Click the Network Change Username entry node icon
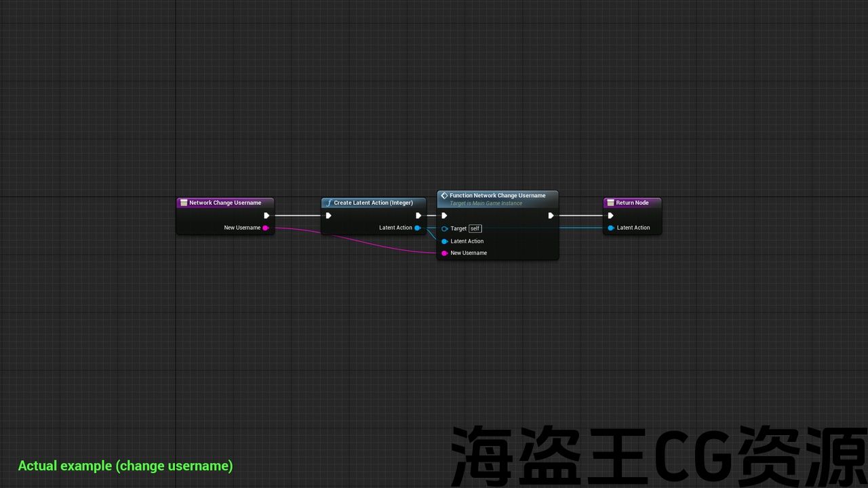Screen dimensions: 868x488 pyautogui.click(x=183, y=203)
